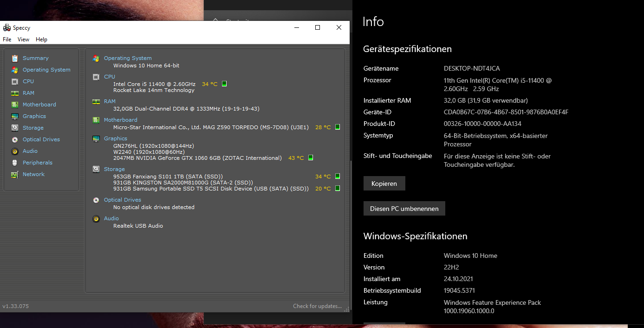Image resolution: width=644 pixels, height=328 pixels.
Task: Select Network in the sidebar
Action: pyautogui.click(x=34, y=174)
